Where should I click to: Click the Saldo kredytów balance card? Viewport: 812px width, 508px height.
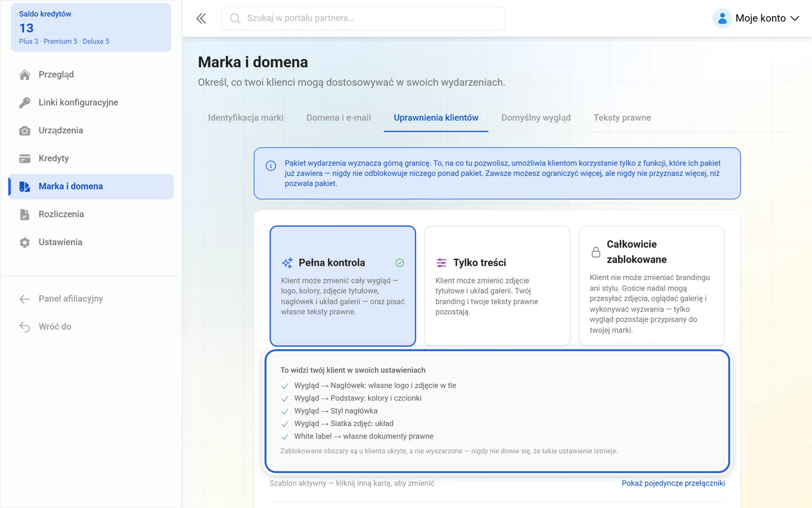coord(91,28)
